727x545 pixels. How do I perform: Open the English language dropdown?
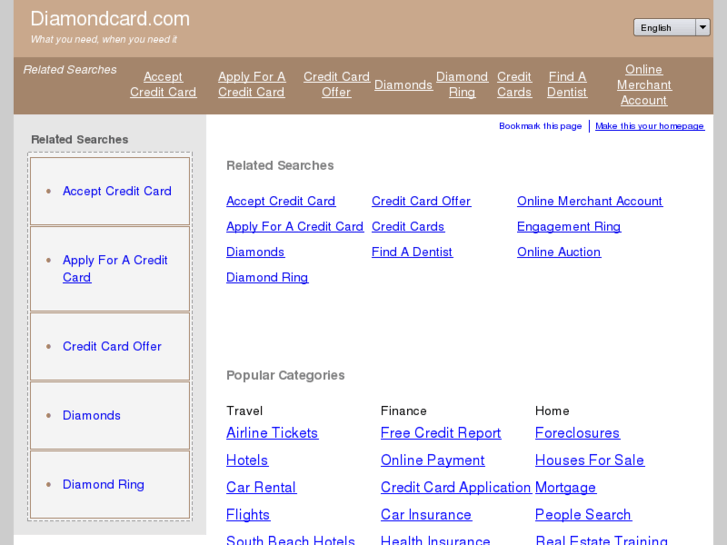pos(671,27)
